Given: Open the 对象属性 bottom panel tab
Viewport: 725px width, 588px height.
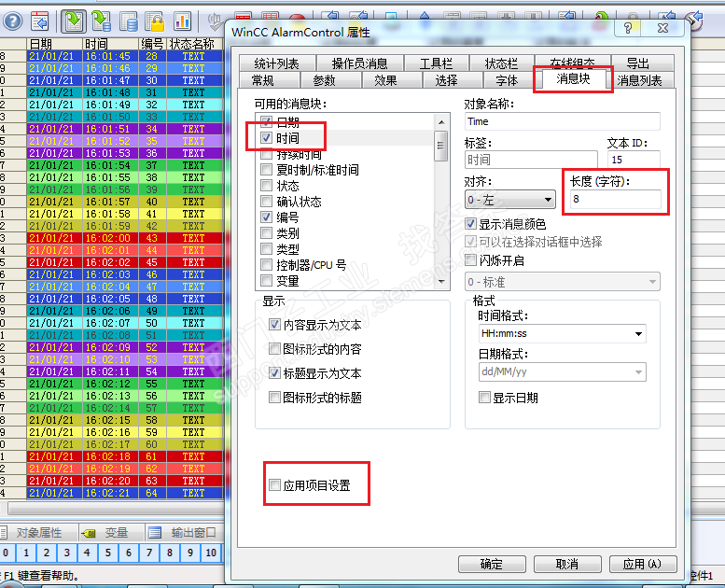Looking at the screenshot, I should pos(39,533).
